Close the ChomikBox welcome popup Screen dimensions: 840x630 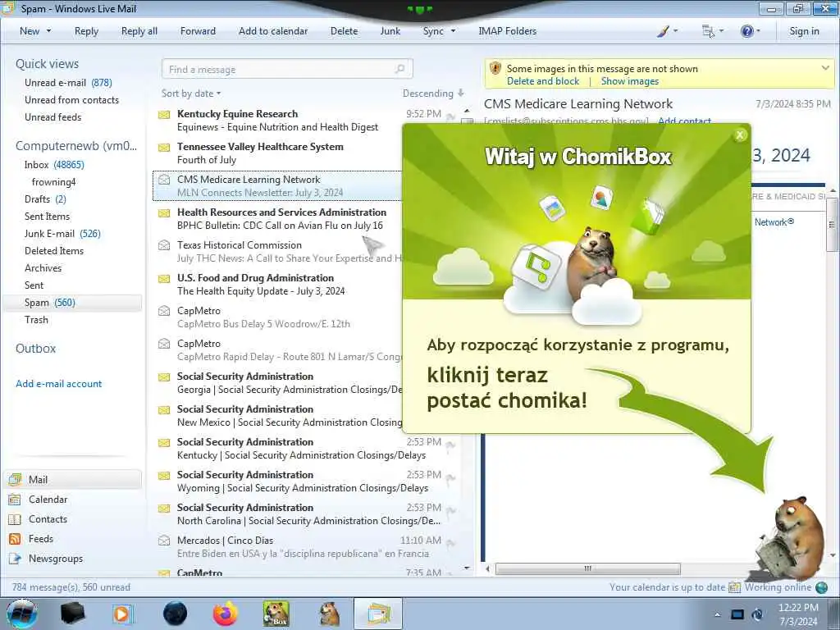pos(740,135)
